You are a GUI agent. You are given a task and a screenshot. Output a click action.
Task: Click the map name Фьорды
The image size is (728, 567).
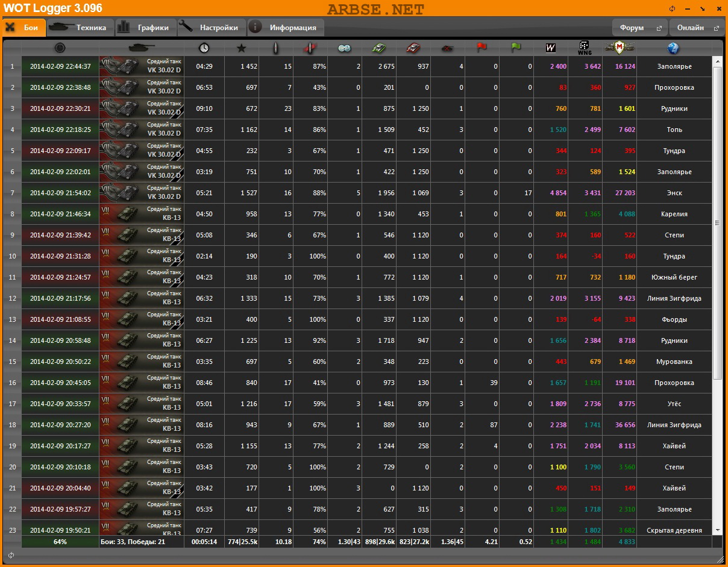(674, 319)
